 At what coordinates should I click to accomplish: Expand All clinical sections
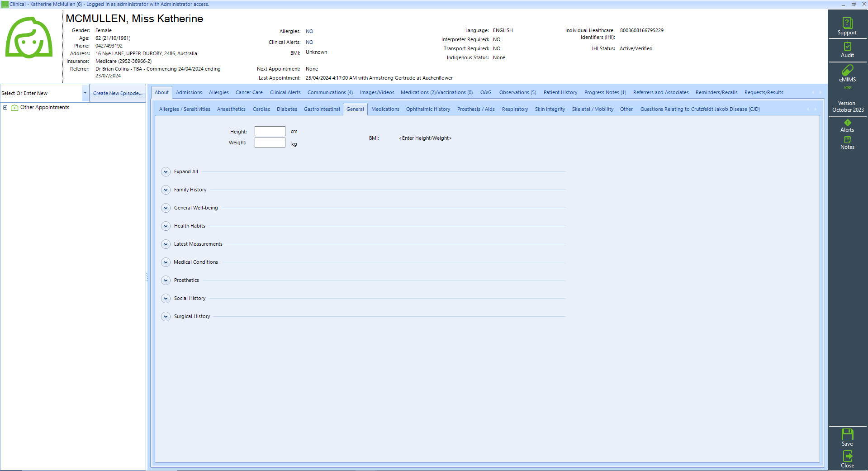(x=166, y=171)
